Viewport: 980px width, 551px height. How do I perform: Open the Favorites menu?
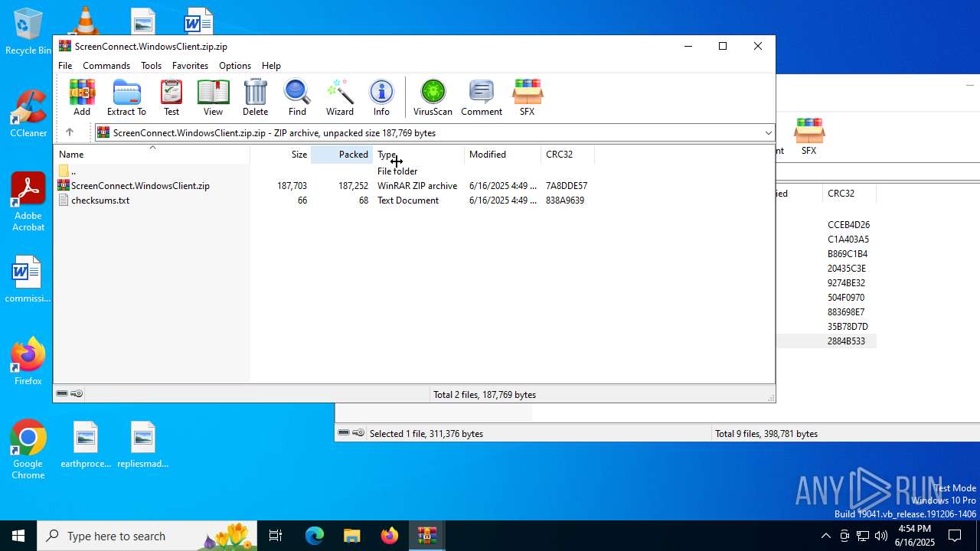click(190, 65)
